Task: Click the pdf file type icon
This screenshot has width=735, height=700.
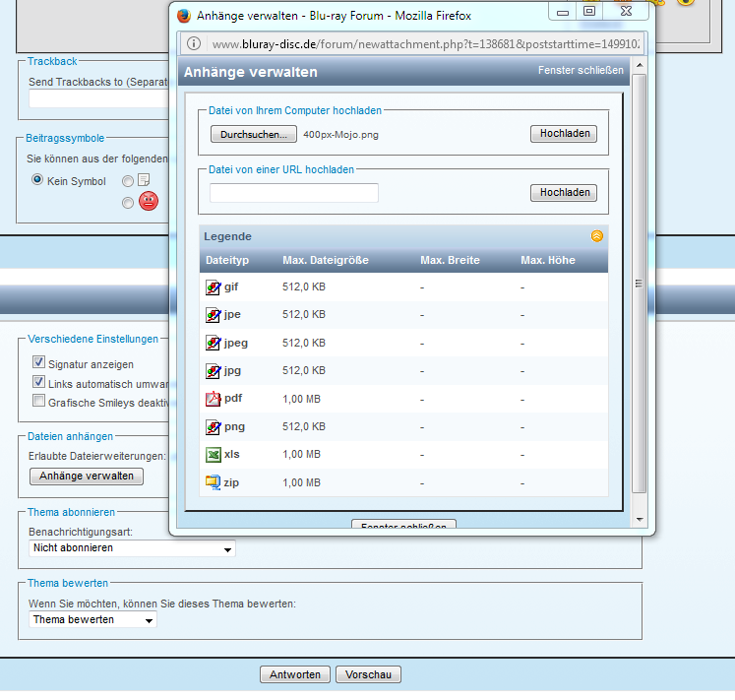Action: [213, 399]
